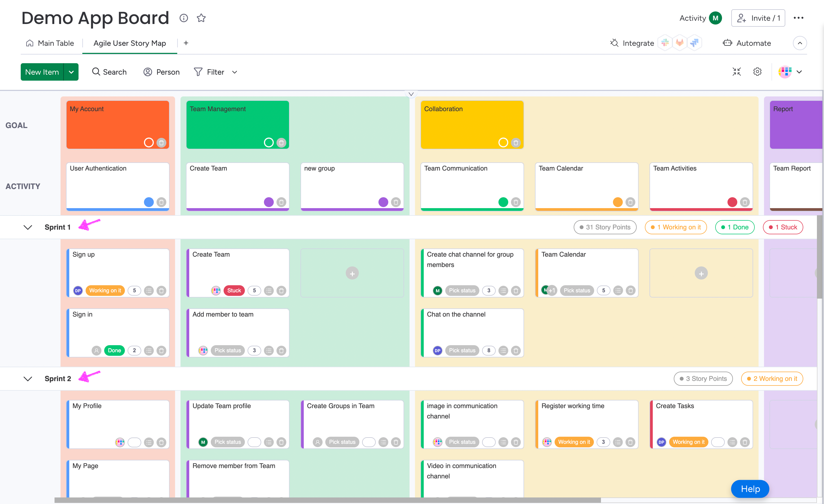Screen dimensions: 824x504
Task: Select the Agile User Story Map tab
Action: coord(130,43)
